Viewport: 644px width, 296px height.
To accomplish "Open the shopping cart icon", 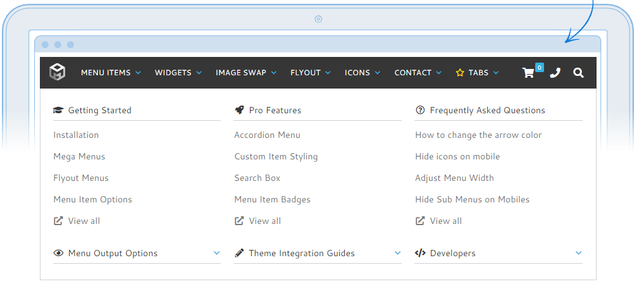I will 528,73.
